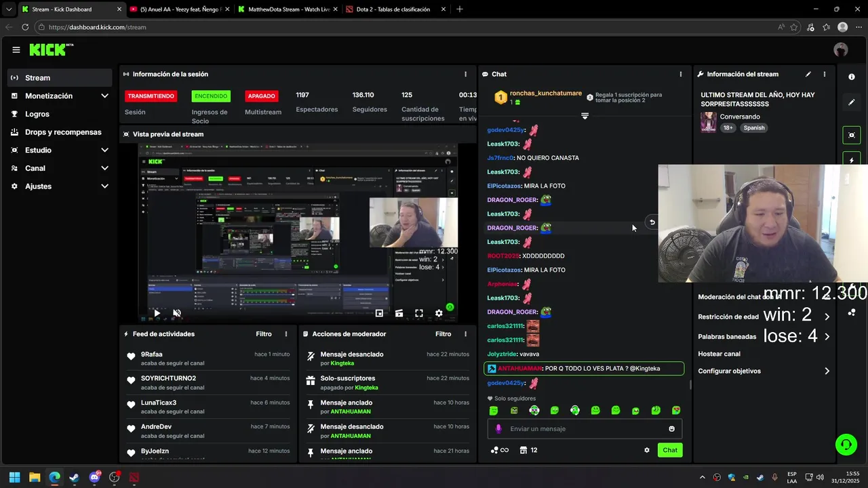Open Configurar objetivos chevron
The image size is (868, 488).
pos(827,371)
